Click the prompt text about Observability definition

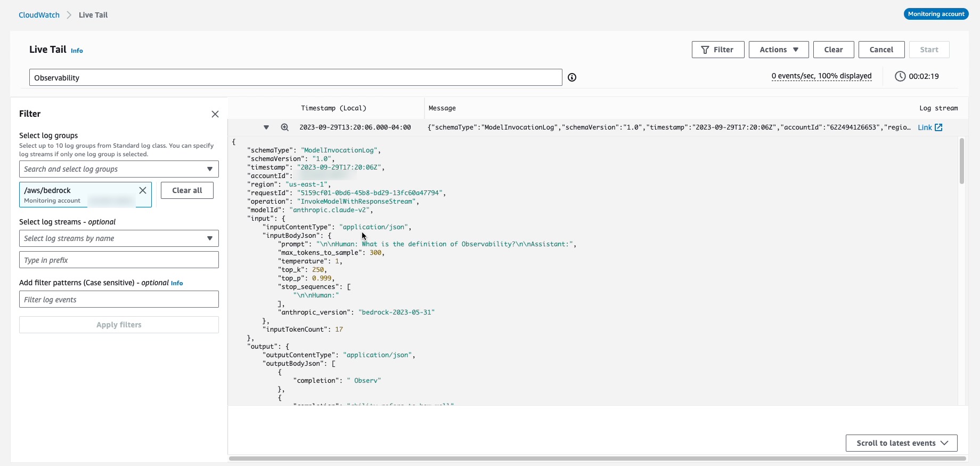[x=445, y=244]
